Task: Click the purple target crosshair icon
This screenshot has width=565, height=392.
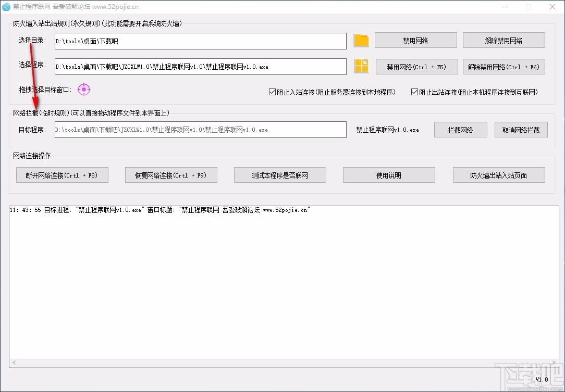Action: pos(84,89)
